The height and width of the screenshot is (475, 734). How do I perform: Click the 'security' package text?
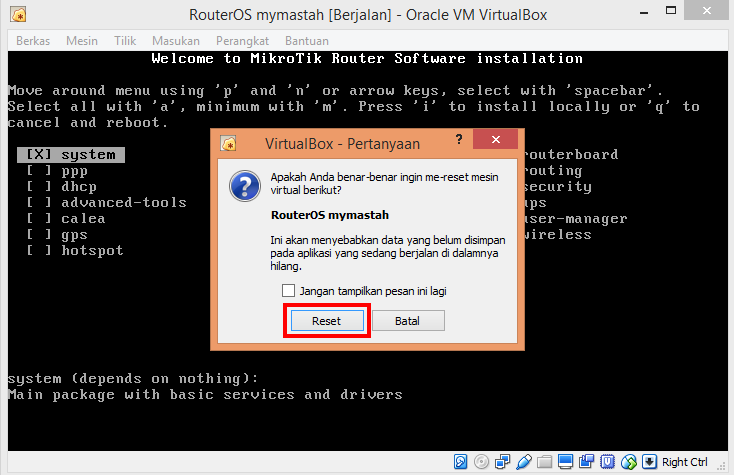tap(558, 186)
